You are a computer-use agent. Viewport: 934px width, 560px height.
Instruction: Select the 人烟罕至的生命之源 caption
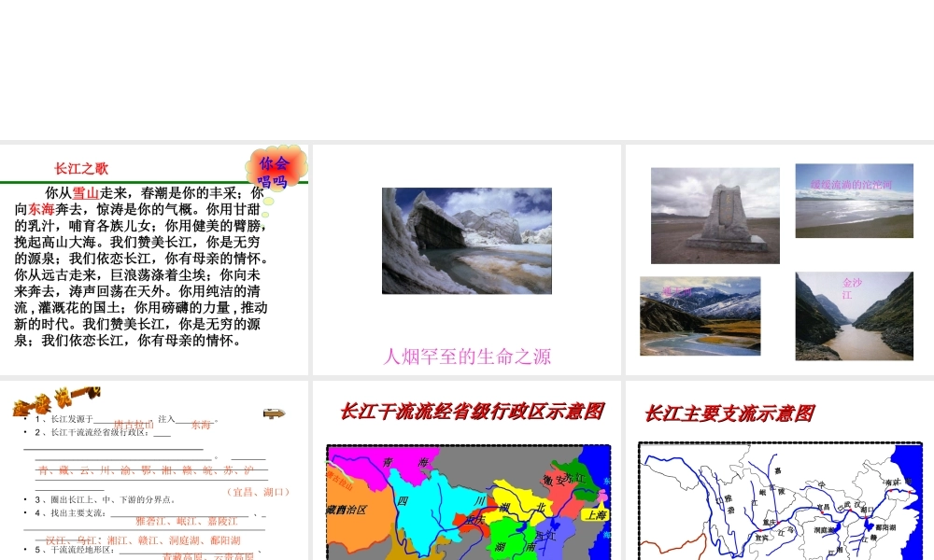(467, 357)
